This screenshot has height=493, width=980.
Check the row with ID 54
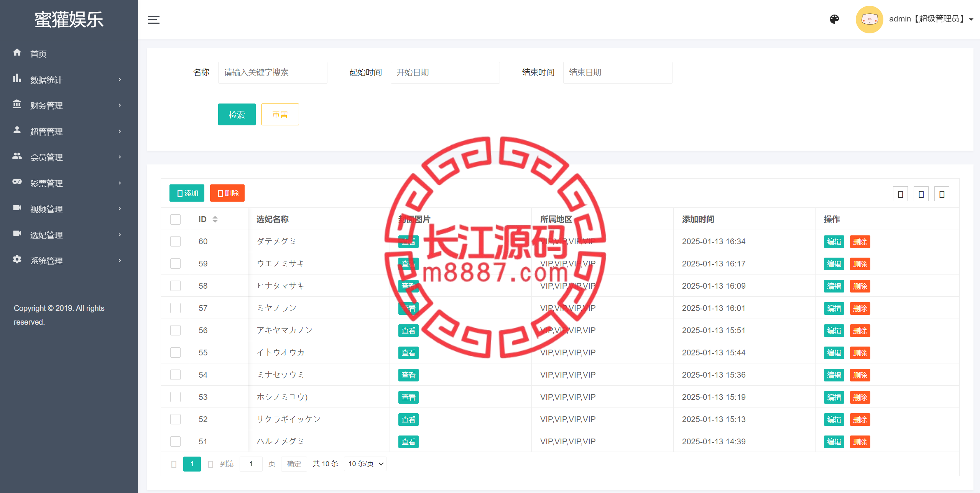tap(175, 375)
